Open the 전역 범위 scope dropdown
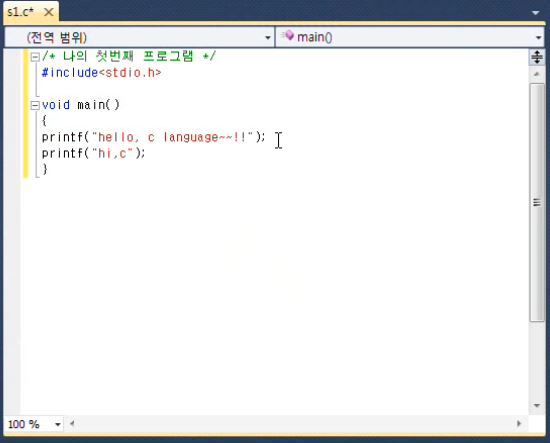550x443 pixels. pyautogui.click(x=140, y=37)
